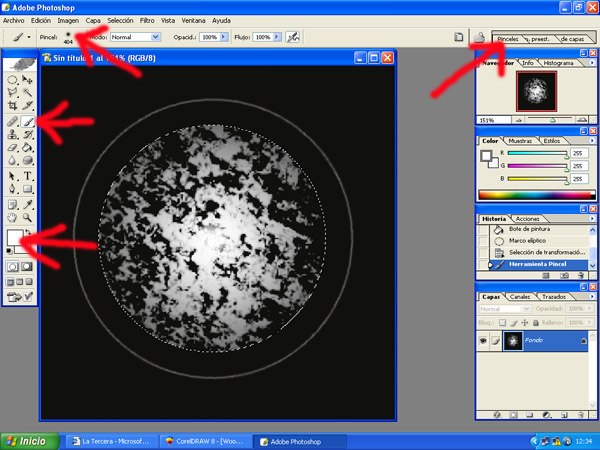Click the Navigator zoom slider
The width and height of the screenshot is (600, 450).
pos(550,120)
